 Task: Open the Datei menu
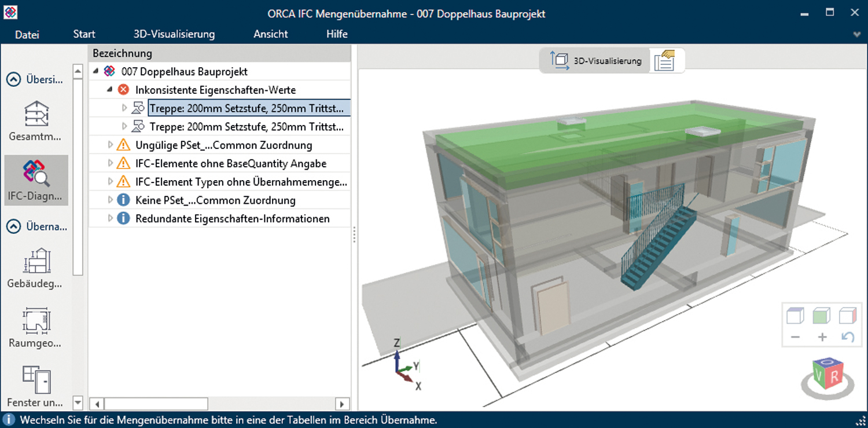[x=27, y=34]
